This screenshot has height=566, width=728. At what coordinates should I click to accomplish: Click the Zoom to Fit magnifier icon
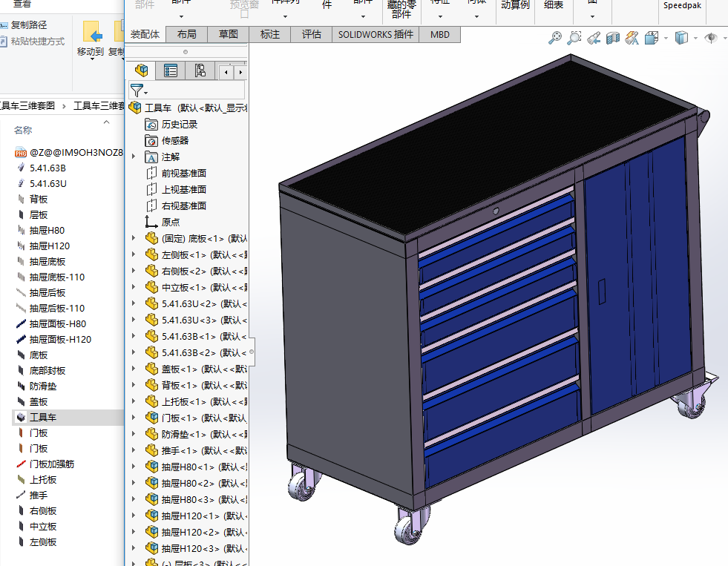pos(554,37)
